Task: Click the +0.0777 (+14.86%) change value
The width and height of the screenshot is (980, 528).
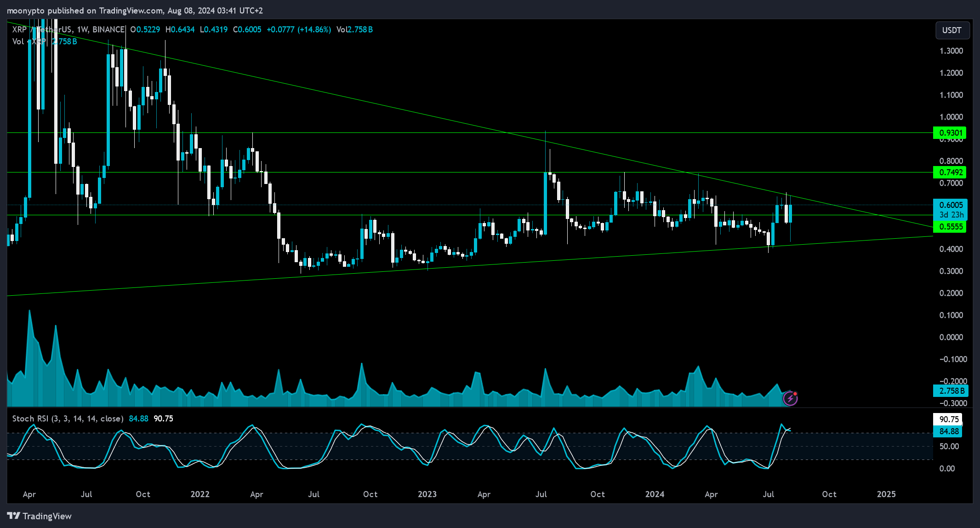Action: coord(299,29)
